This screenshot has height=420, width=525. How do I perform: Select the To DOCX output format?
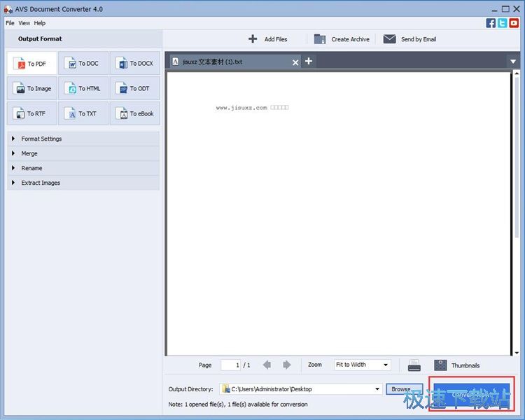coord(134,64)
